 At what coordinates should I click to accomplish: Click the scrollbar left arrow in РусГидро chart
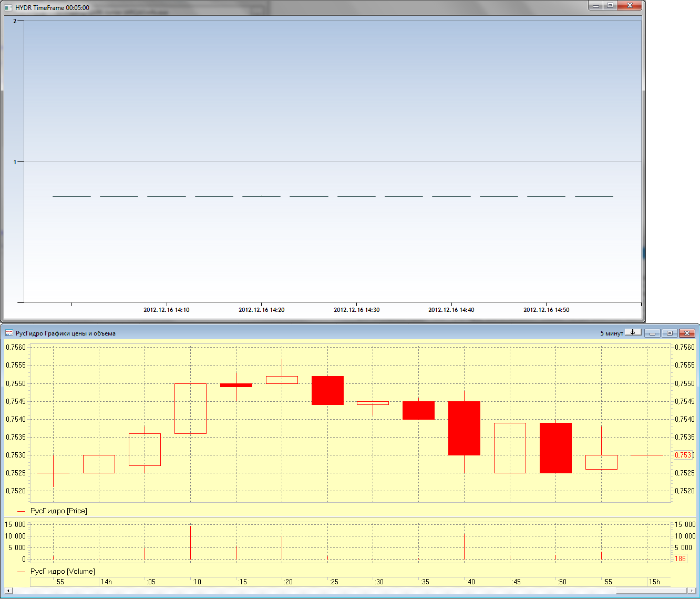pyautogui.click(x=8, y=591)
